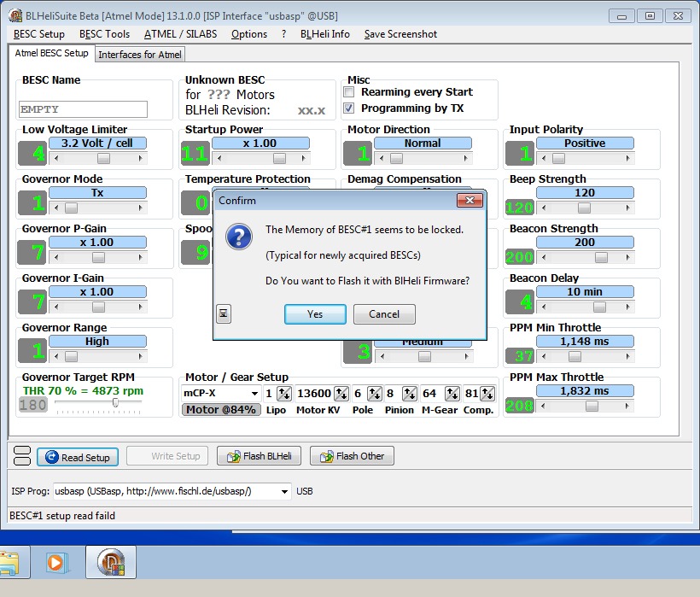The image size is (700, 597).
Task: Enable Rearming every Start checkbox
Action: [349, 92]
